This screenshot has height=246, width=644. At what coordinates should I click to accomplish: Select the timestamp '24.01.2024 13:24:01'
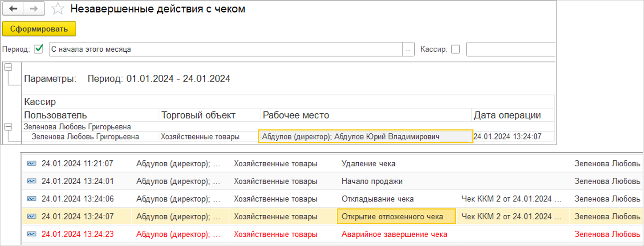coord(77,181)
